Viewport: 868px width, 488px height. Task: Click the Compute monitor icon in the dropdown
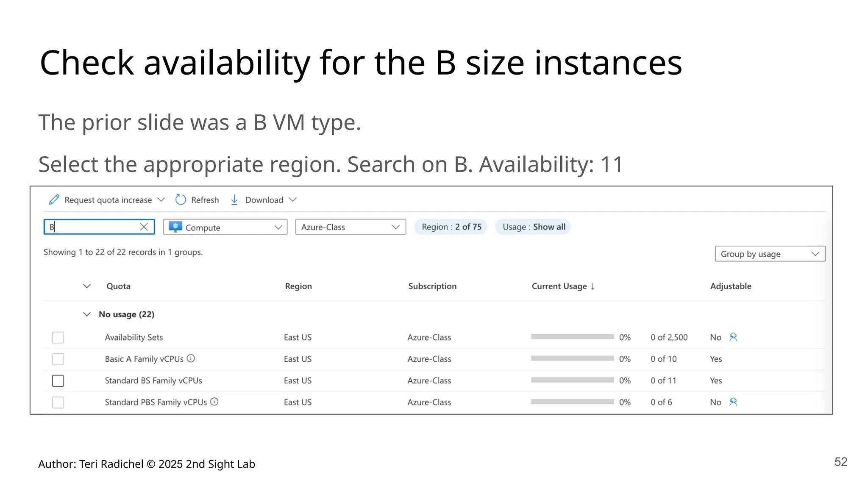pyautogui.click(x=175, y=227)
